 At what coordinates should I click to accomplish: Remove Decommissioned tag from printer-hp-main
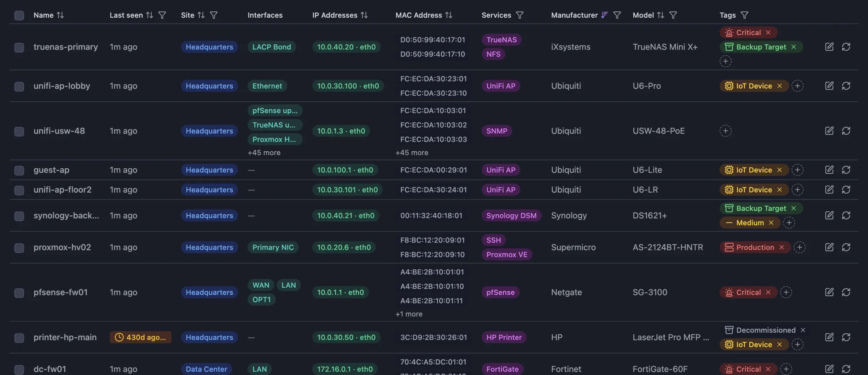pyautogui.click(x=803, y=330)
